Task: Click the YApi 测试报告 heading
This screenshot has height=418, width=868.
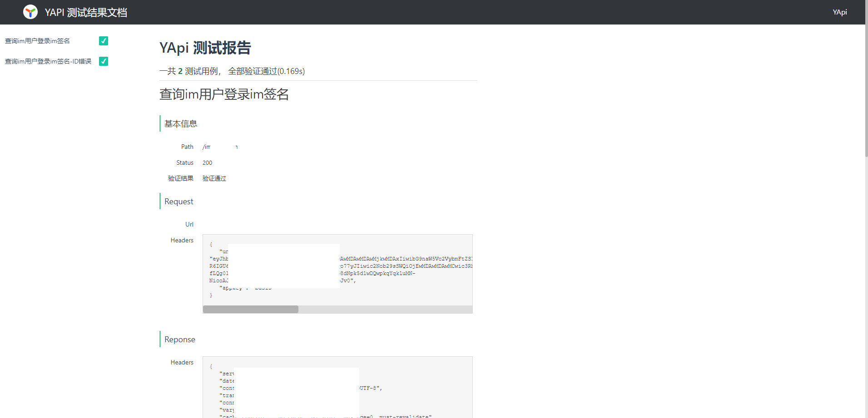Action: pos(205,48)
